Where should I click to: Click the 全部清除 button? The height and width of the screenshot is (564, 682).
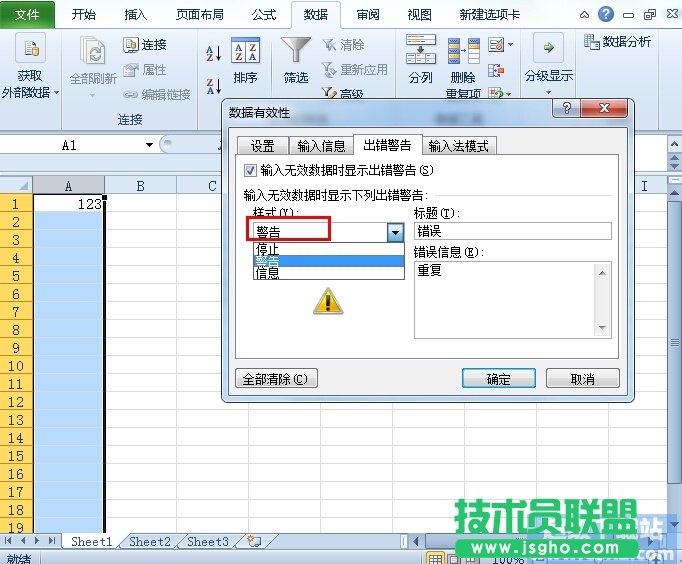[x=275, y=379]
